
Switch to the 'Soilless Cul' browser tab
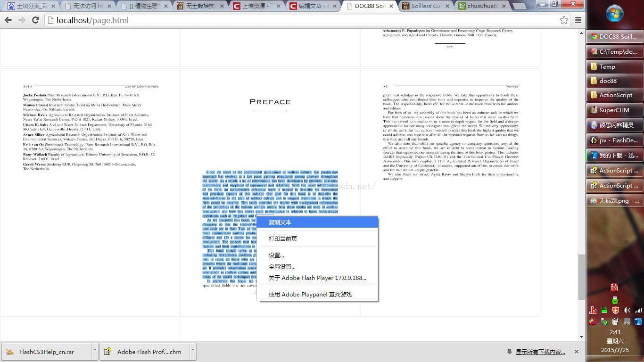click(426, 6)
